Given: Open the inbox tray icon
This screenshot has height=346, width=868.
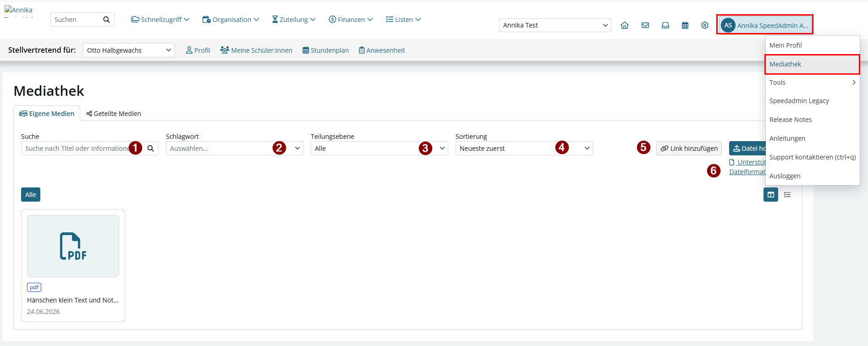Looking at the screenshot, I should pos(665,25).
